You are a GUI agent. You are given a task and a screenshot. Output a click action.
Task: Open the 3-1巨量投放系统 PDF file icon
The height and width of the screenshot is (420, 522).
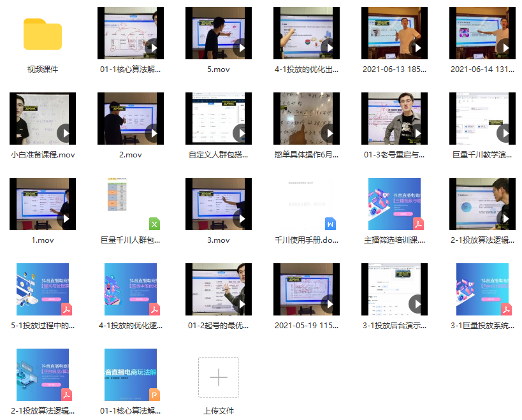pyautogui.click(x=482, y=289)
